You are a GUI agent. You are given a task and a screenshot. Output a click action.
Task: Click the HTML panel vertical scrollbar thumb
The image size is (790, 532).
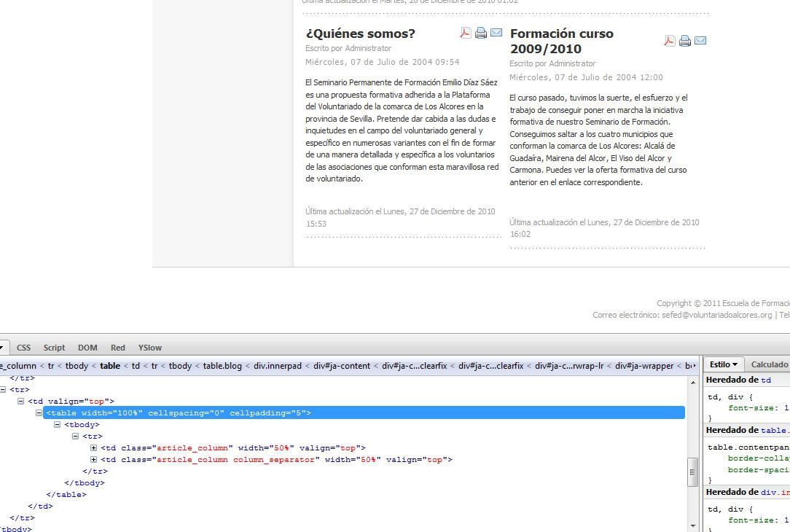[693, 472]
